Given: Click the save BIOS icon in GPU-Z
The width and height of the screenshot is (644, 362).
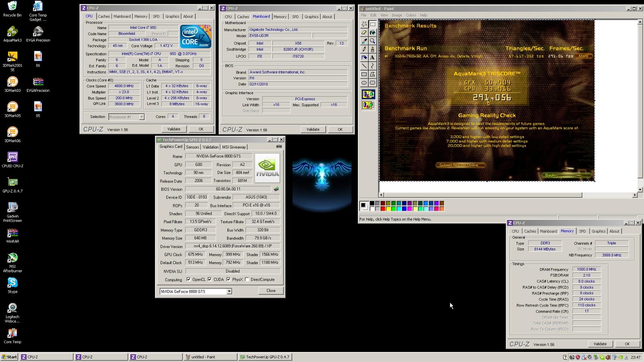Looking at the screenshot, I should pos(277,189).
